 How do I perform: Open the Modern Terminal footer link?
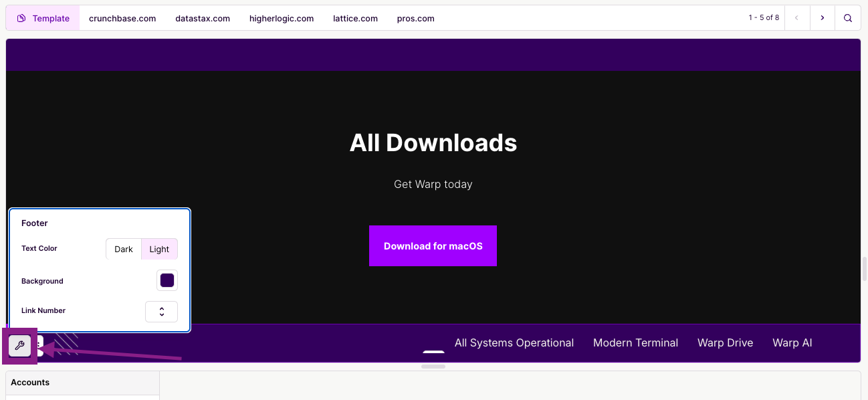(635, 342)
